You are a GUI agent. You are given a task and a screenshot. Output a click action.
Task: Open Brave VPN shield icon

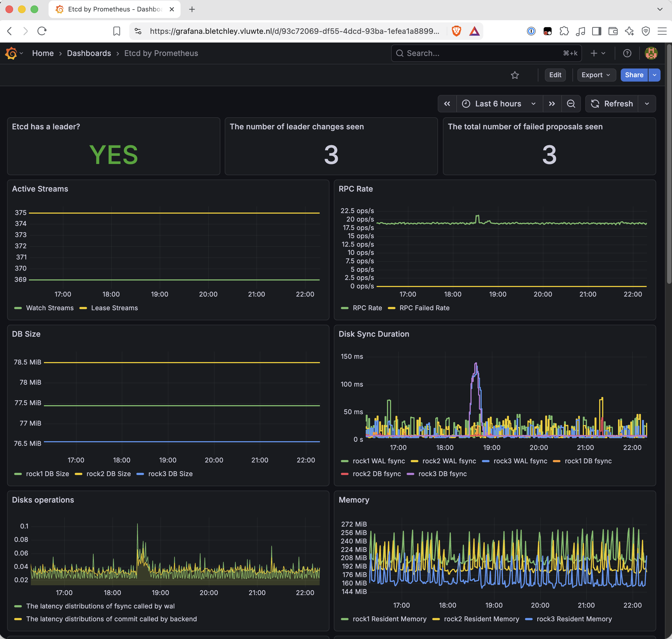pos(646,31)
